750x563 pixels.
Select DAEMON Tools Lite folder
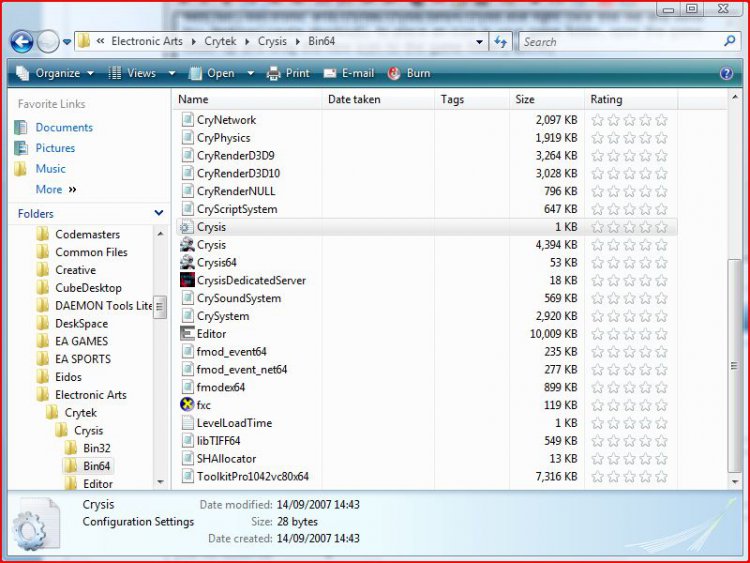pos(104,306)
